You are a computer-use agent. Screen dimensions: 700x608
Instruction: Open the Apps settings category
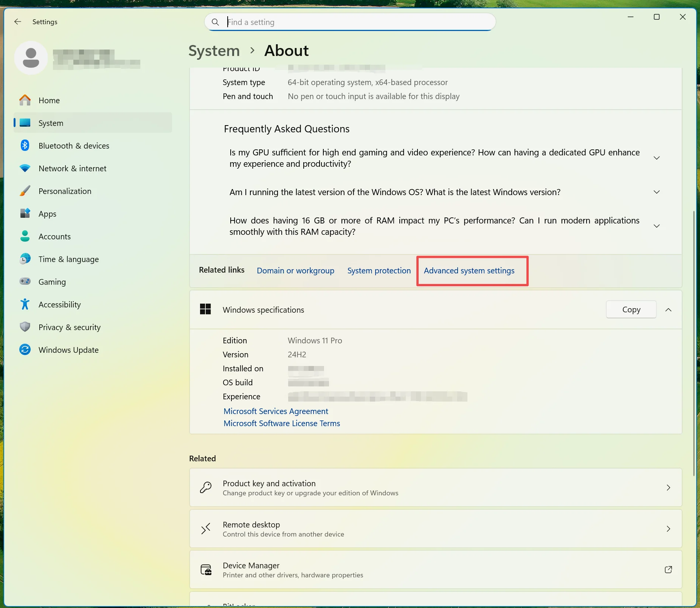(47, 214)
